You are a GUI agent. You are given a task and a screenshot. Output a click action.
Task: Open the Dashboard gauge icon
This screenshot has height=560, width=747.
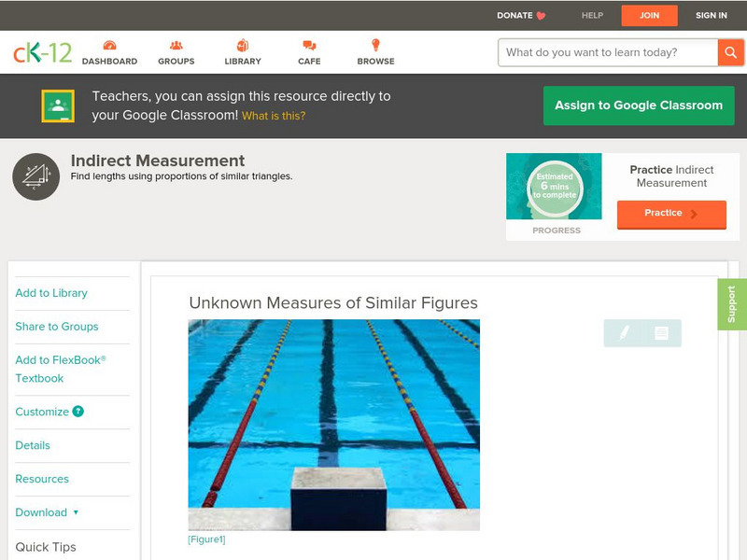[109, 45]
